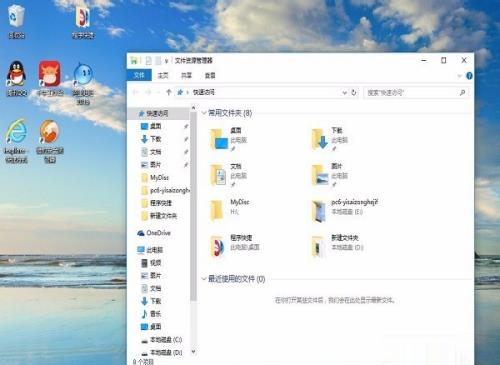Select 新建文件夹 in the navigation pane

pyautogui.click(x=159, y=216)
